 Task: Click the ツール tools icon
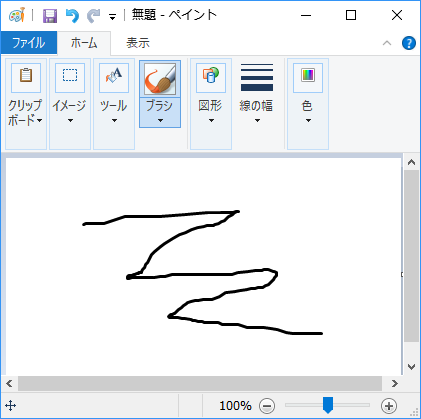pyautogui.click(x=114, y=77)
